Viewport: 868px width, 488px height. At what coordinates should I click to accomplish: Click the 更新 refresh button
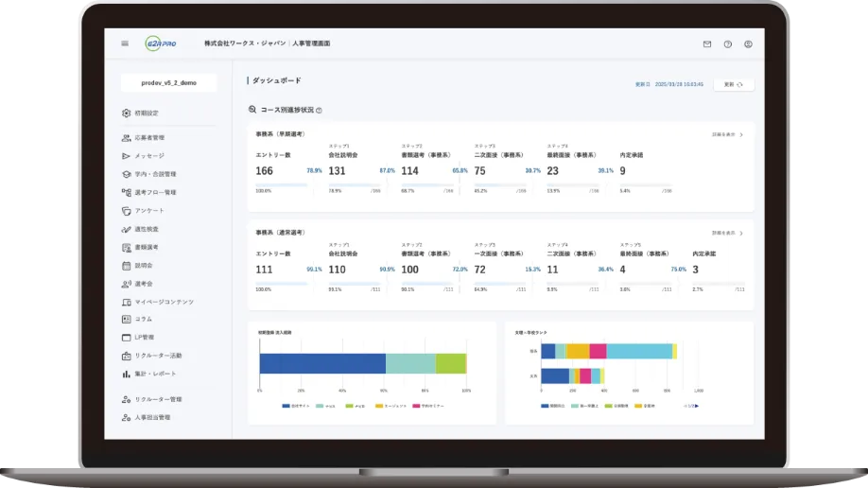coord(734,84)
